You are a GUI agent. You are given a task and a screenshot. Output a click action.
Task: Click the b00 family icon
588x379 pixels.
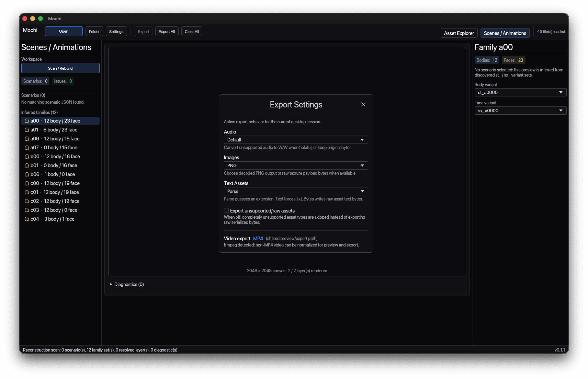pos(27,157)
